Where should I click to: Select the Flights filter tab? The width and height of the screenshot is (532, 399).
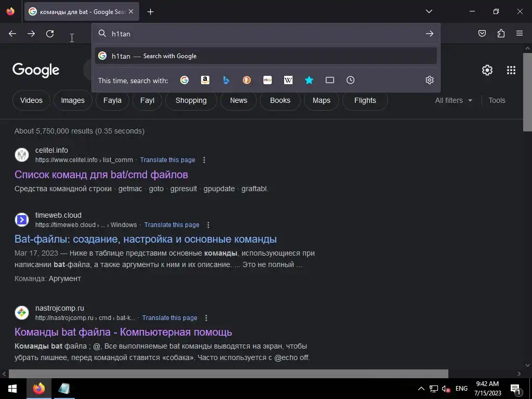pyautogui.click(x=365, y=100)
